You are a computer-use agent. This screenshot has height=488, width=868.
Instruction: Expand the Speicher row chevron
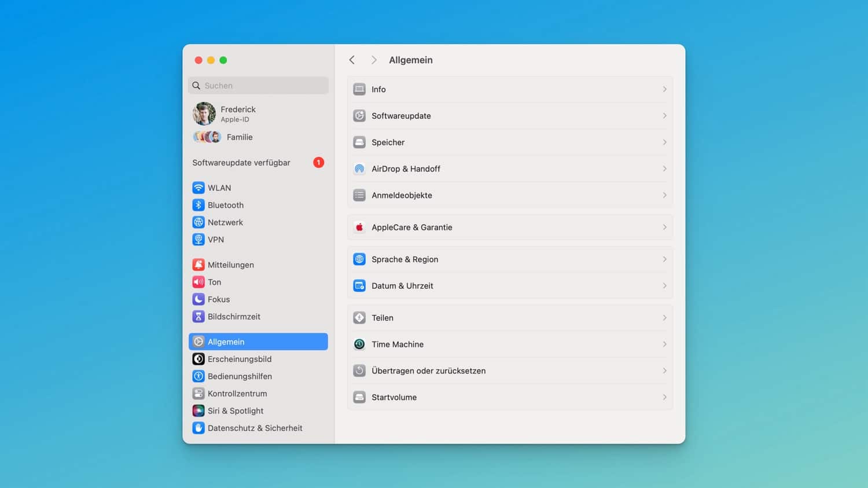(x=664, y=142)
